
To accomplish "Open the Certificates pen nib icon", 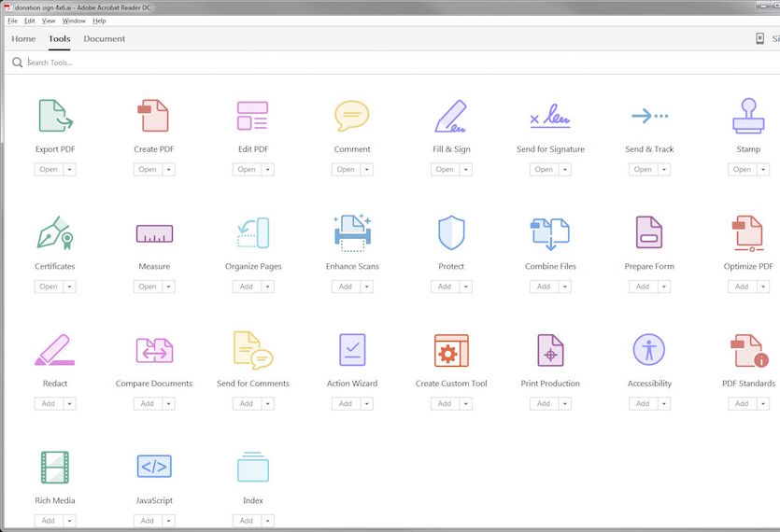I will [x=55, y=232].
